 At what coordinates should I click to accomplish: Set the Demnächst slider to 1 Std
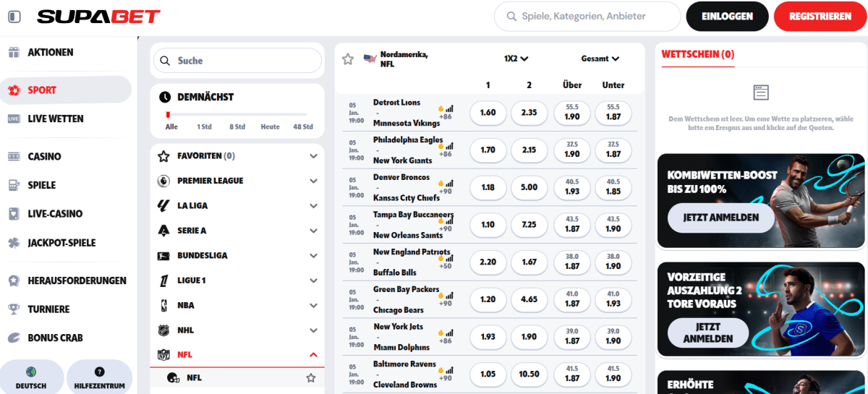pyautogui.click(x=204, y=127)
